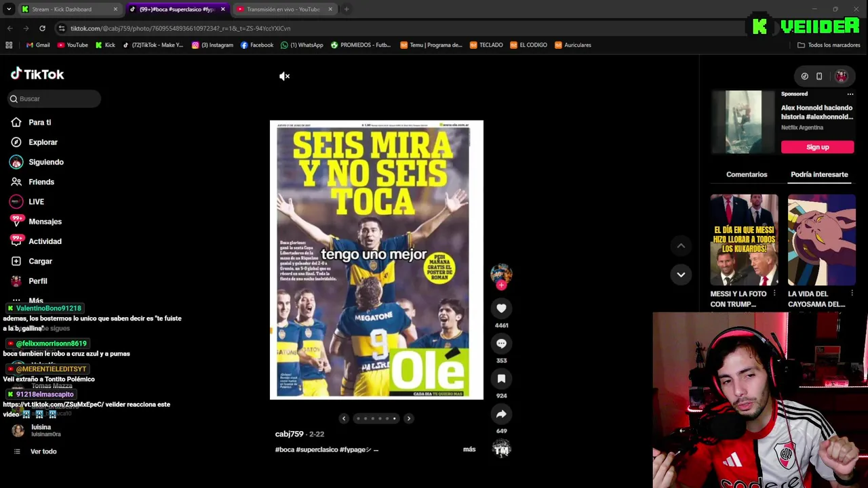The height and width of the screenshot is (488, 868).
Task: Open the tab search dropdown arrow
Action: 9,9
